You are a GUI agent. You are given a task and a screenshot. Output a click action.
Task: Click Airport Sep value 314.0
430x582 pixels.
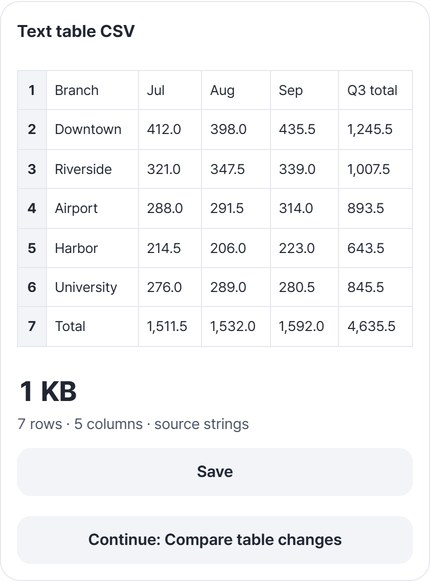(x=304, y=209)
